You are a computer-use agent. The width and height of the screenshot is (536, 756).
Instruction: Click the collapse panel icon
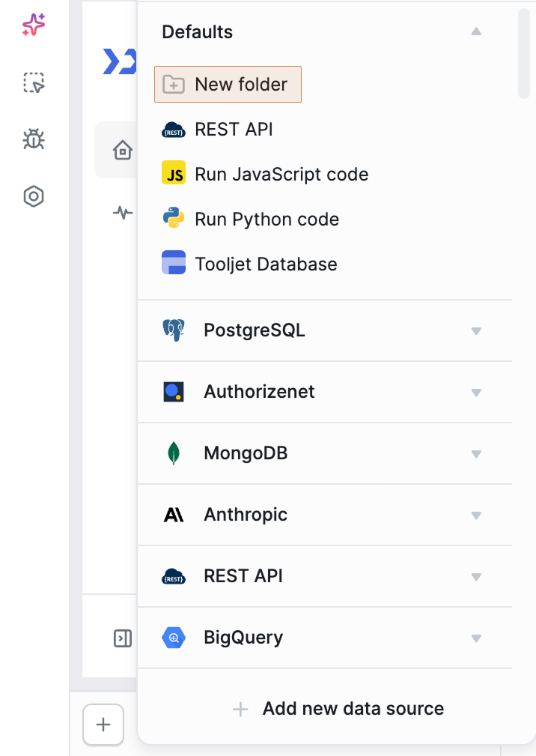[x=122, y=638]
